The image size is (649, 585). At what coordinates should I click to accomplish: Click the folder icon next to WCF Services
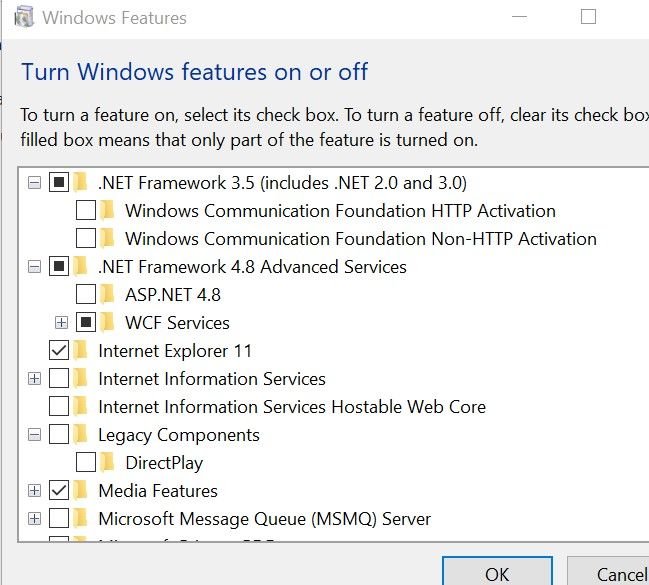[108, 323]
